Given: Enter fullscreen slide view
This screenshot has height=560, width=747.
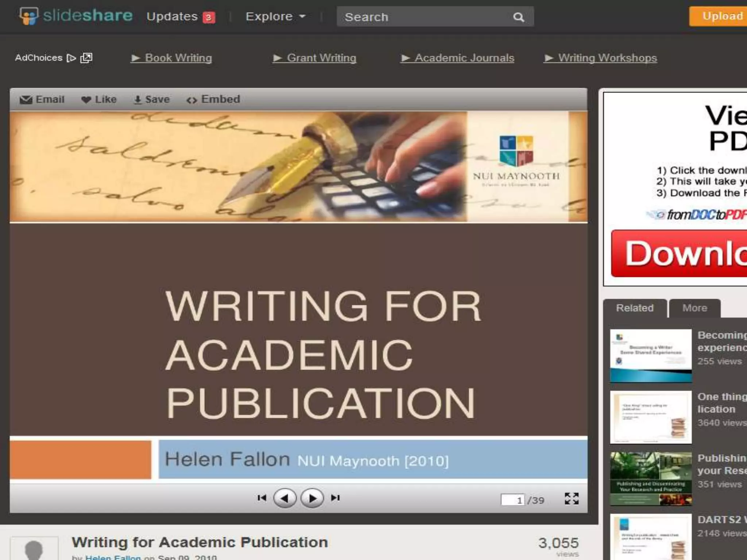Looking at the screenshot, I should point(571,498).
